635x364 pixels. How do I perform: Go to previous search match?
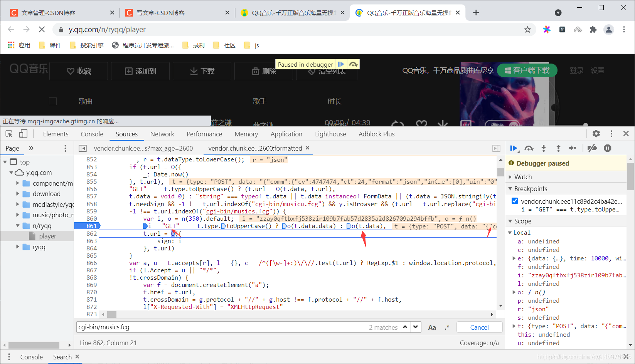405,327
